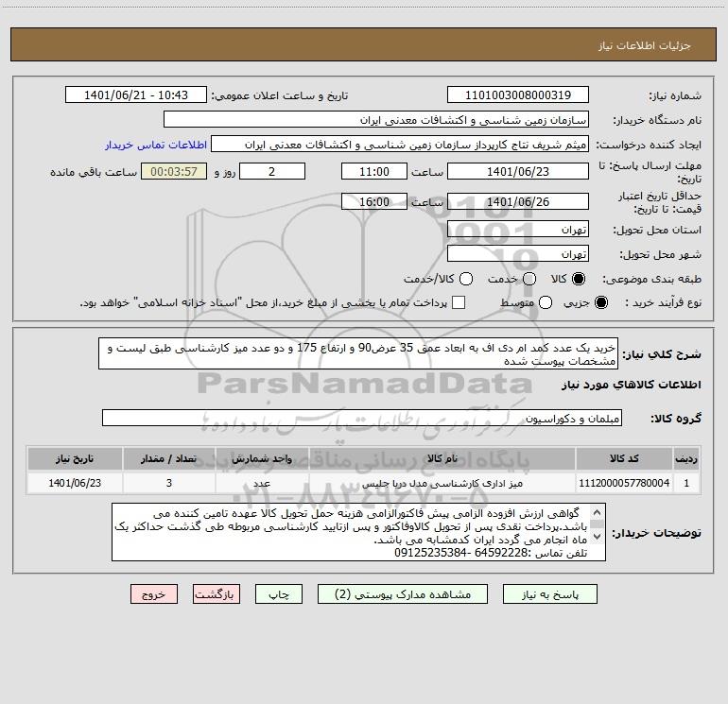Click the میز اداری کارشناسی product name cell

pyautogui.click(x=442, y=483)
